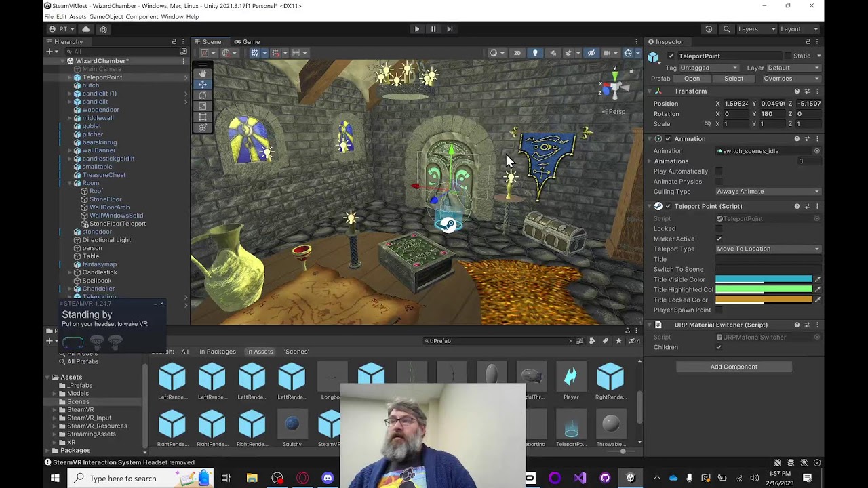Select the Move tool in scene
This screenshot has height=488, width=868.
(202, 84)
